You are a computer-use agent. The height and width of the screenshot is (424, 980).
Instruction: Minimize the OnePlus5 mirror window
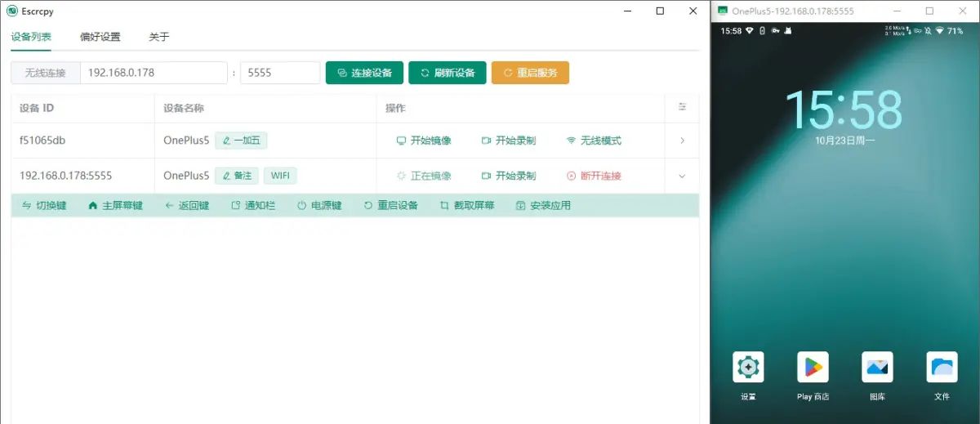[x=897, y=11]
